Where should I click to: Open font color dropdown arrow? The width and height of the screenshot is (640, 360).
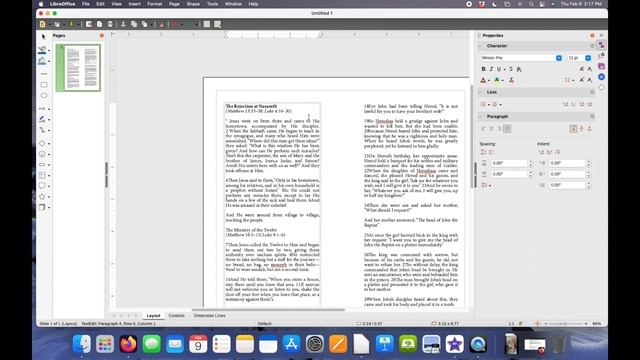click(489, 80)
